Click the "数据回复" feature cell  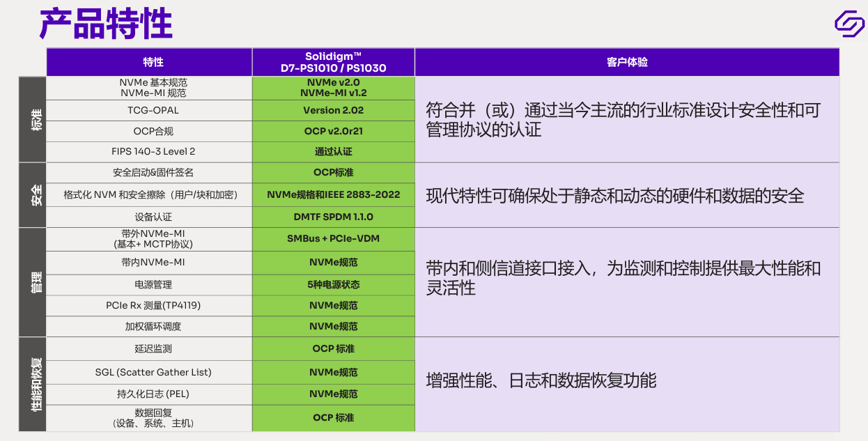[x=149, y=418]
